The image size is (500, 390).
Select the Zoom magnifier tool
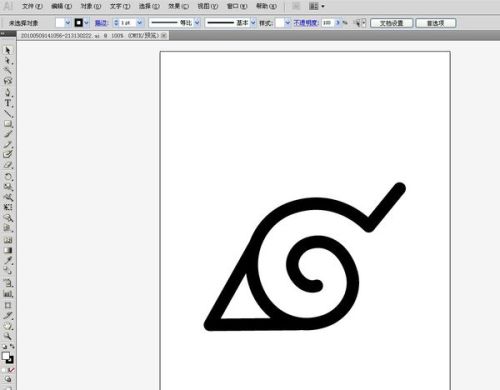point(8,336)
